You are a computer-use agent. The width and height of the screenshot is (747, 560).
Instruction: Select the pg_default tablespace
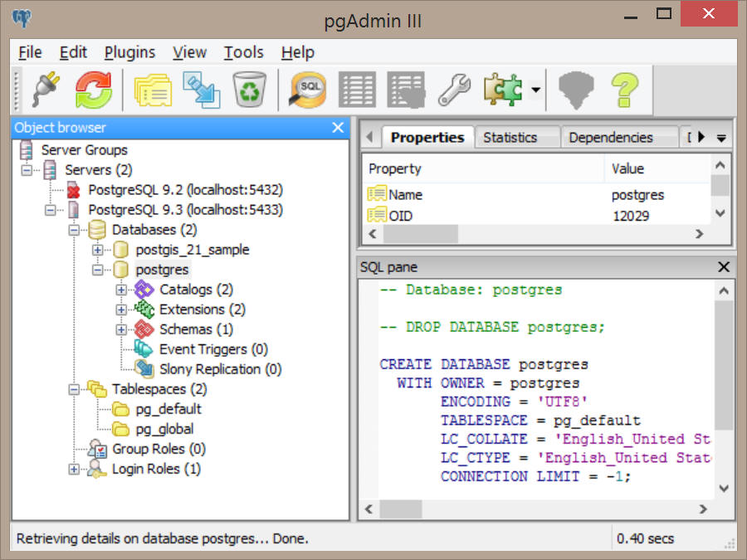(168, 409)
